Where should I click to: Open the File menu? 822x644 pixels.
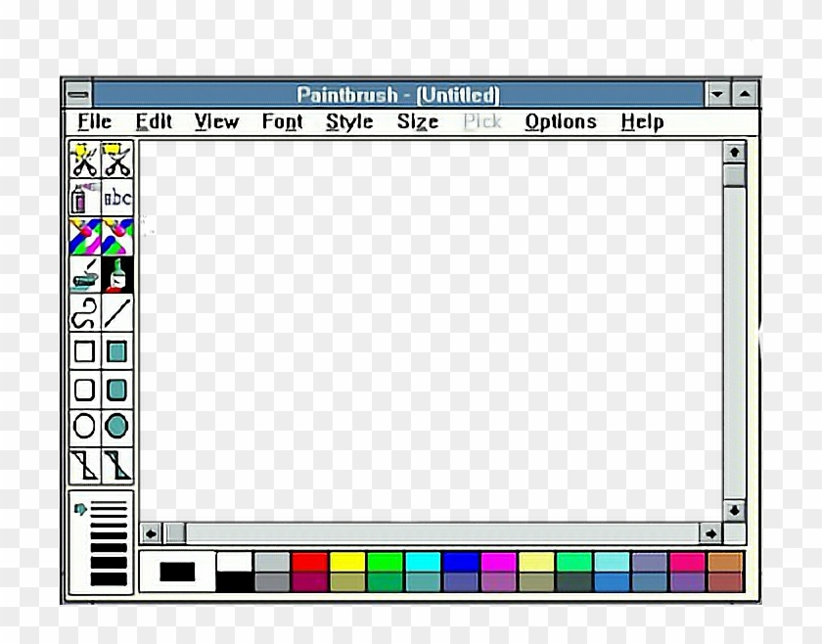tap(94, 121)
